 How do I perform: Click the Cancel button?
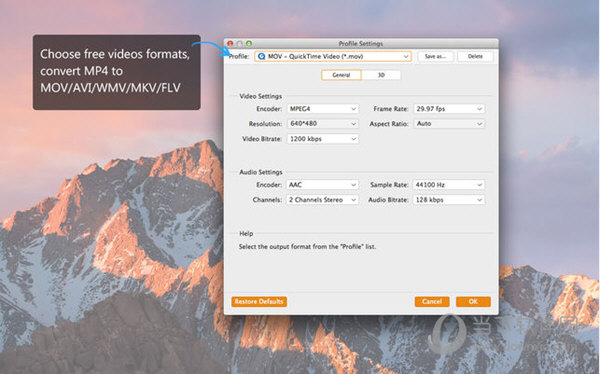(432, 302)
